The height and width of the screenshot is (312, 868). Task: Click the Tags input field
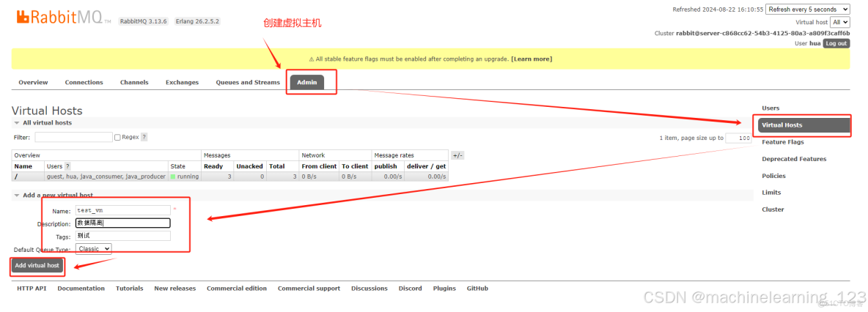(x=123, y=237)
